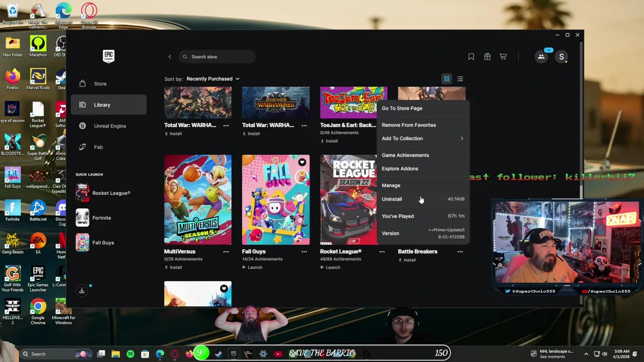Open the MultiVersus cover art

point(198,200)
